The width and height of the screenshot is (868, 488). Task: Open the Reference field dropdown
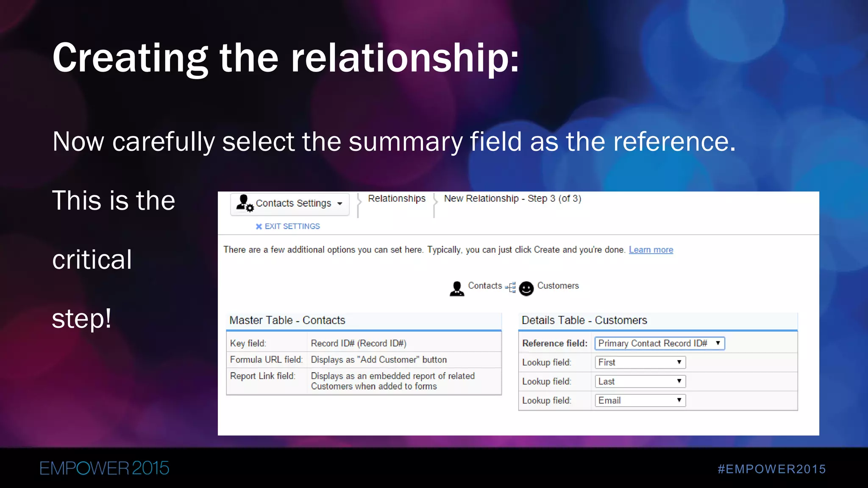click(659, 344)
